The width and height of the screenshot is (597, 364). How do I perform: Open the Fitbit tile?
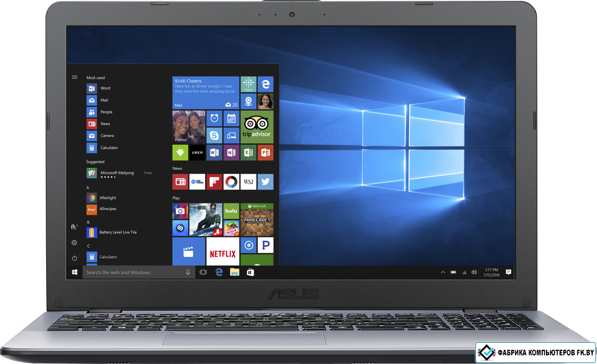[248, 84]
